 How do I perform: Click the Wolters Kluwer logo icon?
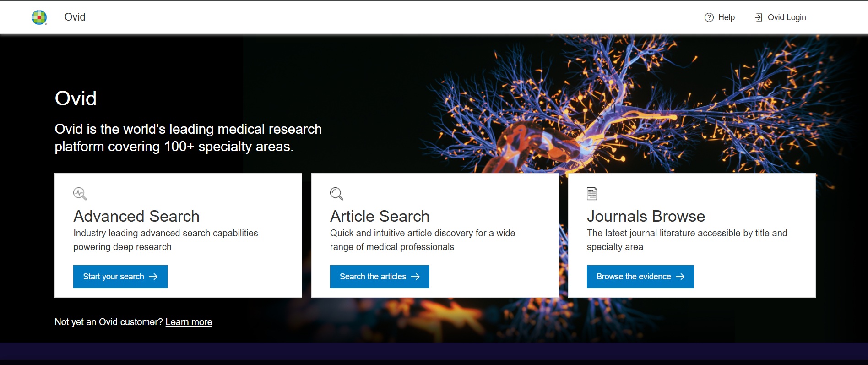[x=39, y=17]
